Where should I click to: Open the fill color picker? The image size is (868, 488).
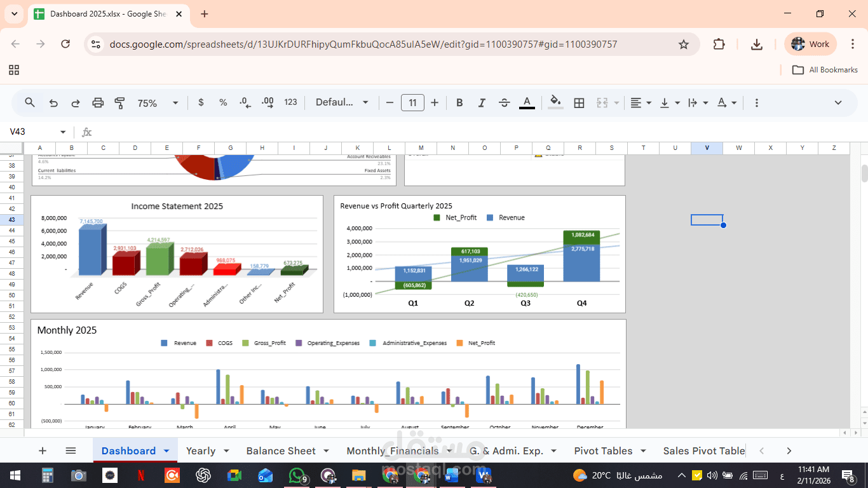pos(555,102)
